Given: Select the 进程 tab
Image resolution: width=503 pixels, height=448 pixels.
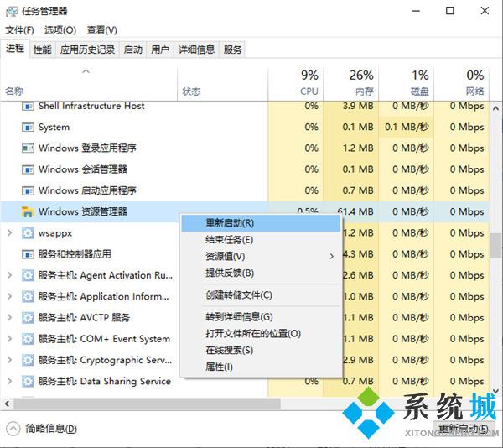Looking at the screenshot, I should click(x=15, y=49).
